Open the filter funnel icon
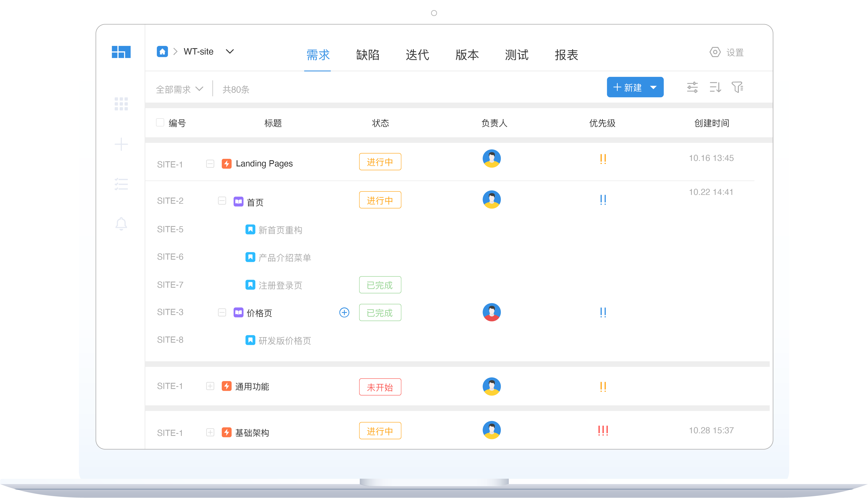The width and height of the screenshot is (868, 498). tap(737, 88)
